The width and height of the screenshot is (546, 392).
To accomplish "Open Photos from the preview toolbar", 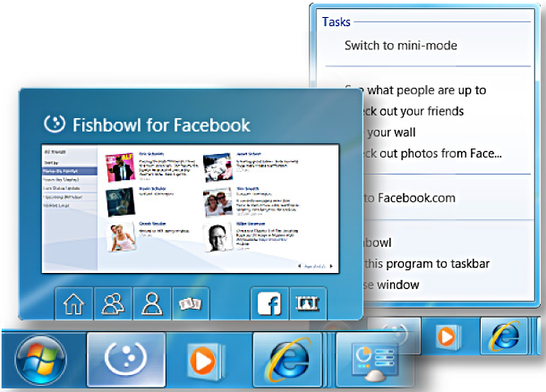I will click(191, 303).
